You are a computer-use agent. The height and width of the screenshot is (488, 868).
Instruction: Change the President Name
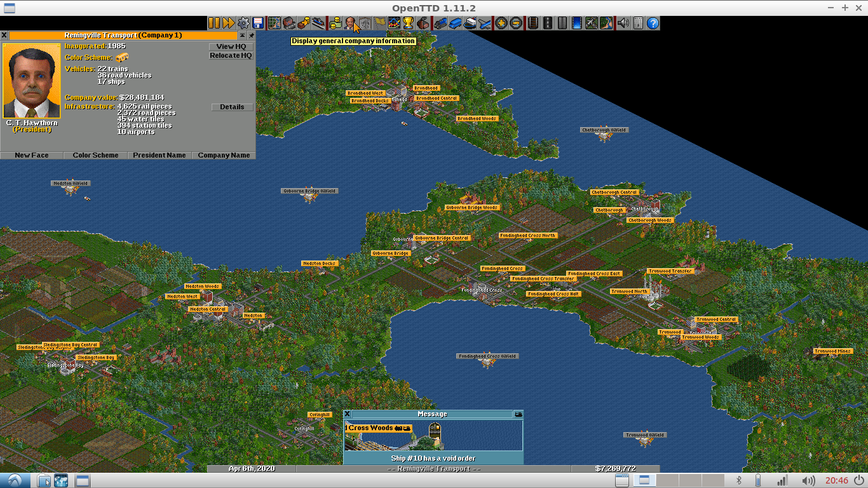pos(159,155)
